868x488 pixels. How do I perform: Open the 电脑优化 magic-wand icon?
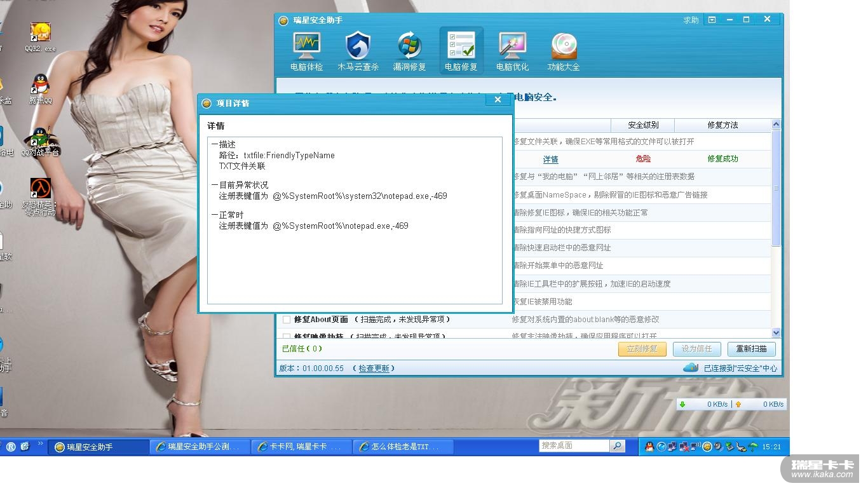coord(512,46)
